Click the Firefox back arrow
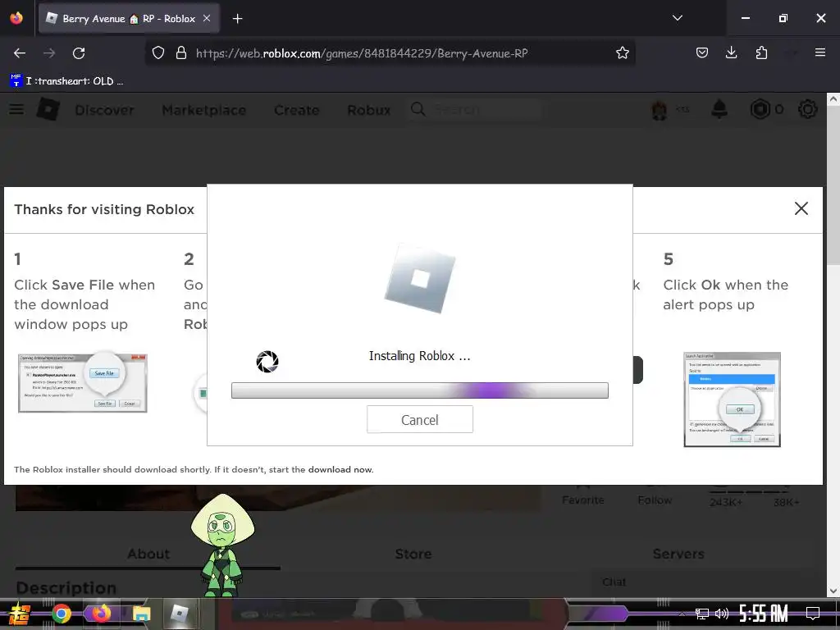The image size is (840, 630). click(20, 52)
